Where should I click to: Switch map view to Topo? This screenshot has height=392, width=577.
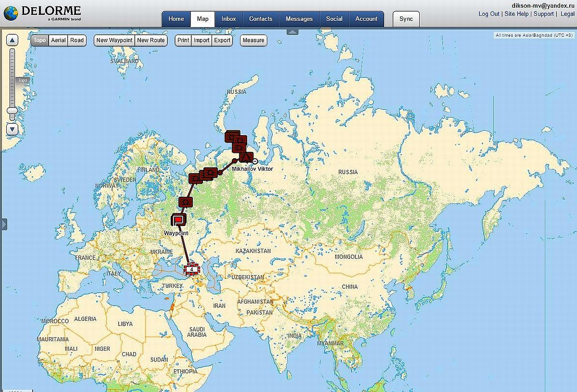coord(40,40)
